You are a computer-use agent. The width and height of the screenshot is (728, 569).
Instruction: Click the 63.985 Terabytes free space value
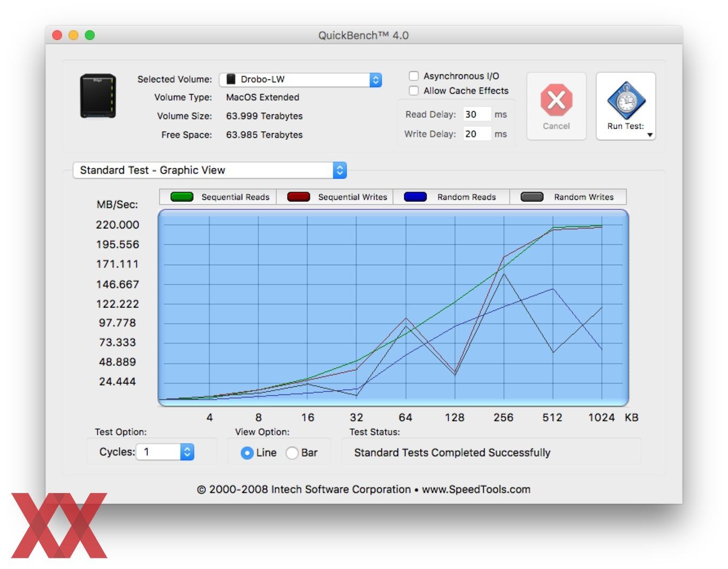point(264,135)
